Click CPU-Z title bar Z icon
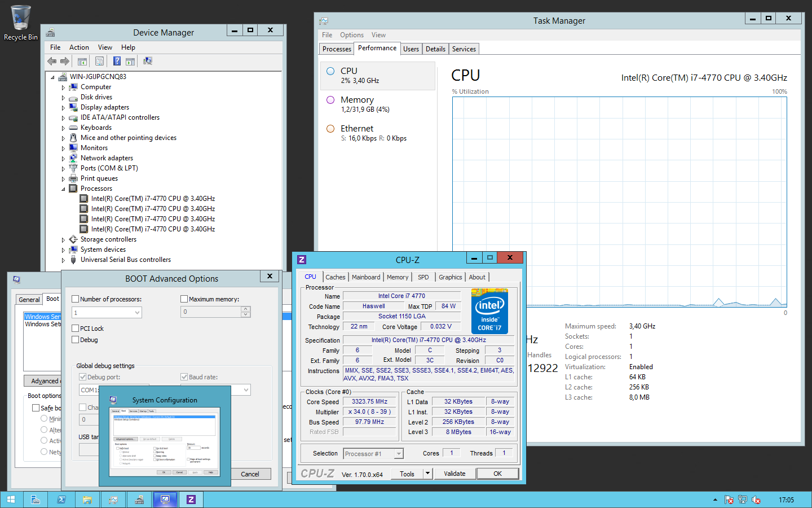The width and height of the screenshot is (812, 508). [302, 260]
